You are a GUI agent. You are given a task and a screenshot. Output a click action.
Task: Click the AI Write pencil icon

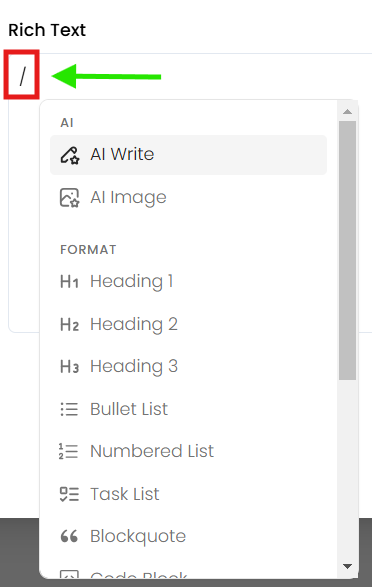(x=70, y=155)
